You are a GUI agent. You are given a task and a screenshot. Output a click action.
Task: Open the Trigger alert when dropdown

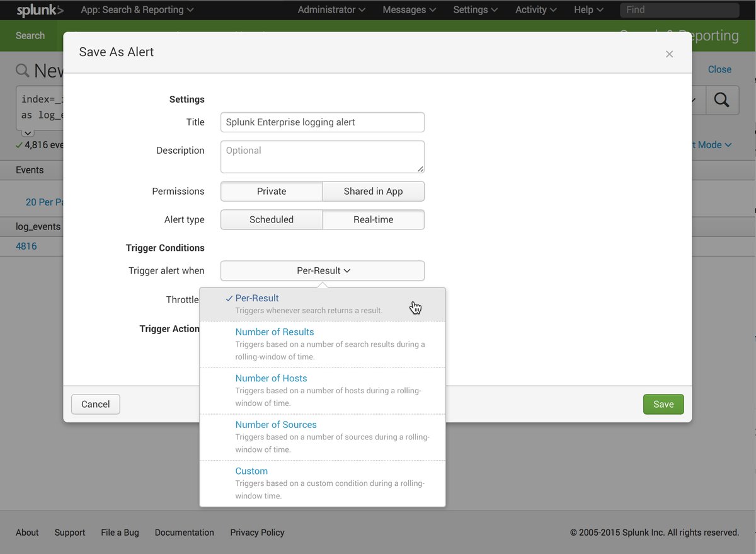click(x=322, y=270)
